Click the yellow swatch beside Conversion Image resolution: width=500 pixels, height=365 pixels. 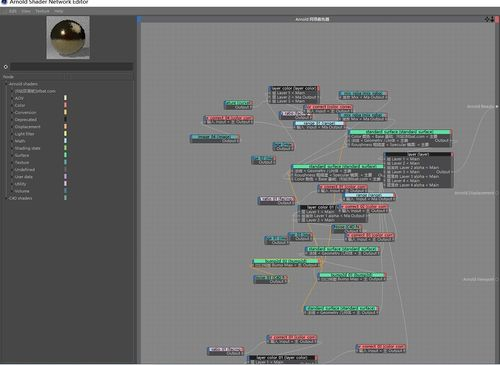pyautogui.click(x=65, y=112)
